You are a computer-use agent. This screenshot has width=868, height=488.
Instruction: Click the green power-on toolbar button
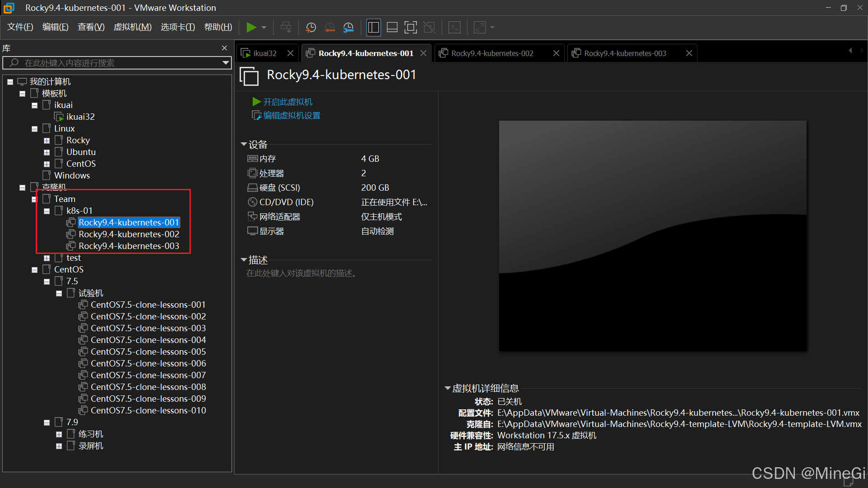tap(251, 28)
